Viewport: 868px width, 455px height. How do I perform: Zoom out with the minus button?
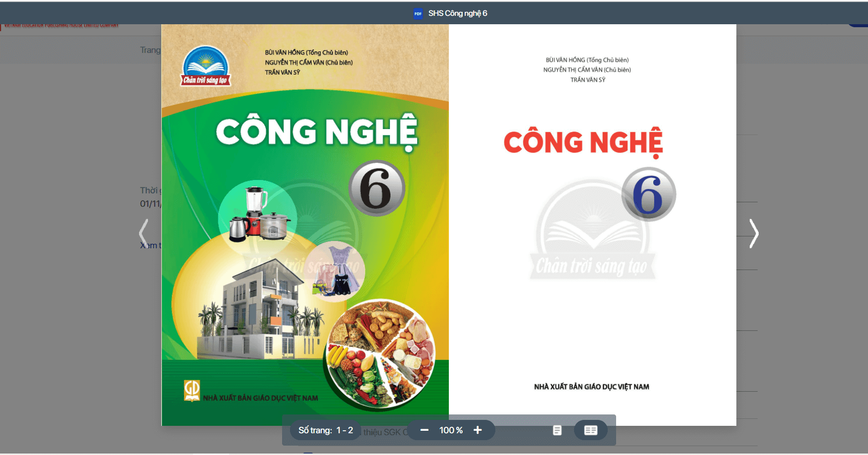(424, 430)
